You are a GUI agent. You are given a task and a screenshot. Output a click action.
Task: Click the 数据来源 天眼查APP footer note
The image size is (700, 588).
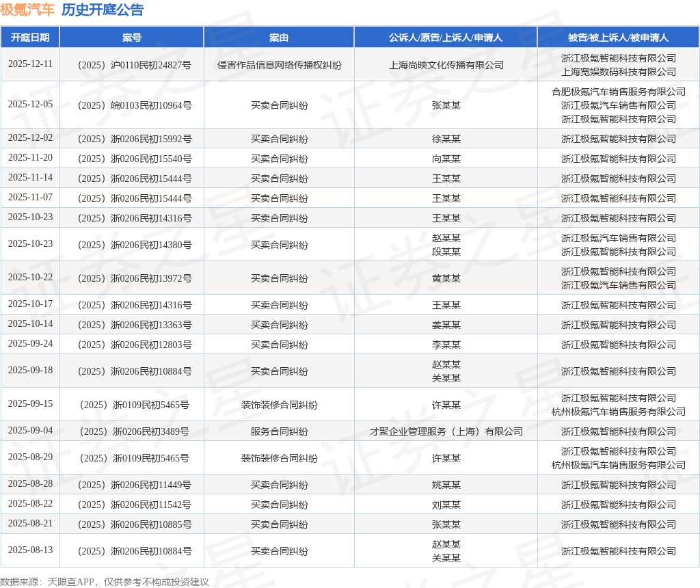105,582
